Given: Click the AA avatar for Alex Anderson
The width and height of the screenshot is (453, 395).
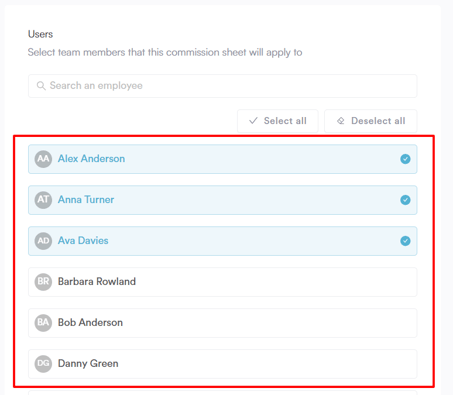Looking at the screenshot, I should [x=43, y=159].
